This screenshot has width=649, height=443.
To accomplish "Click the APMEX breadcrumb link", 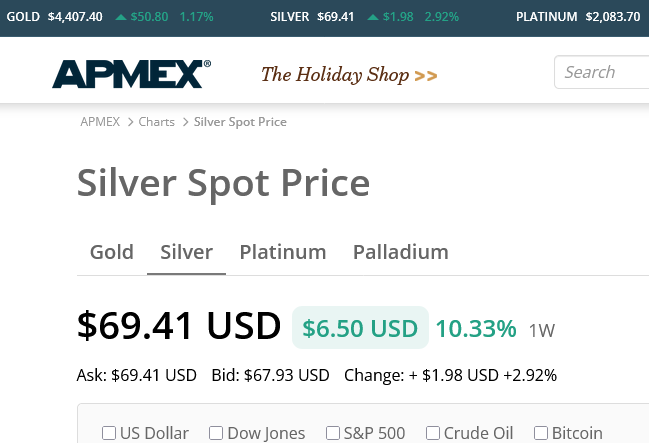I will (x=100, y=122).
